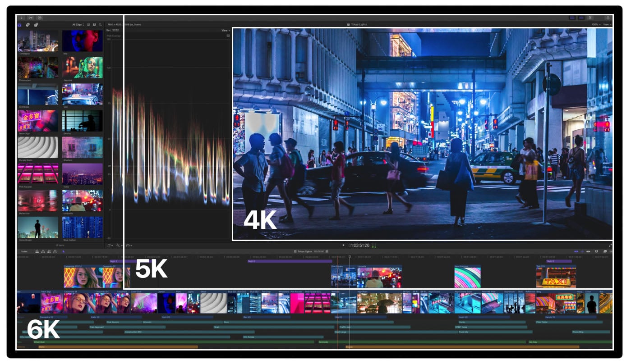Open the Select arrow tool menu
Screen dimensions: 631x364
coord(64,251)
